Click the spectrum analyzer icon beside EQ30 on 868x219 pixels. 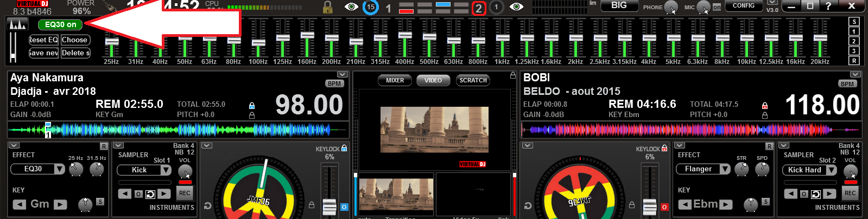click(x=18, y=24)
